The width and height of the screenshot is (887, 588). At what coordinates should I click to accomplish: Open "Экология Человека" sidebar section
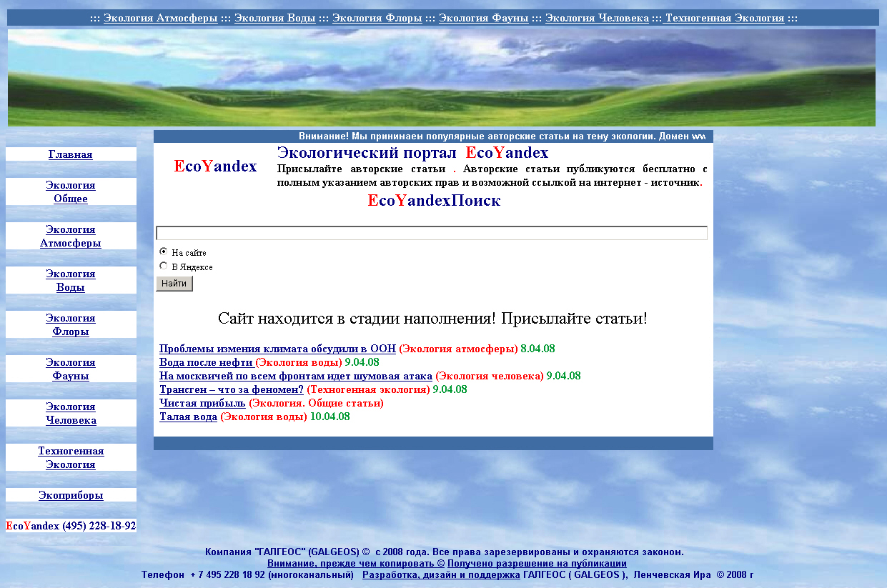pyautogui.click(x=71, y=413)
